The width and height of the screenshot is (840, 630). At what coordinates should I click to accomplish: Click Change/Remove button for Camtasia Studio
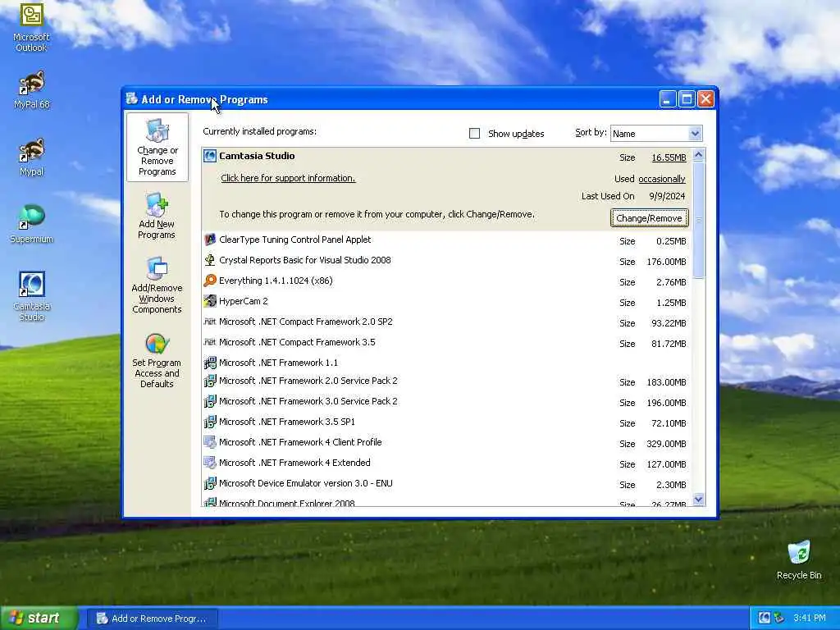(x=649, y=218)
